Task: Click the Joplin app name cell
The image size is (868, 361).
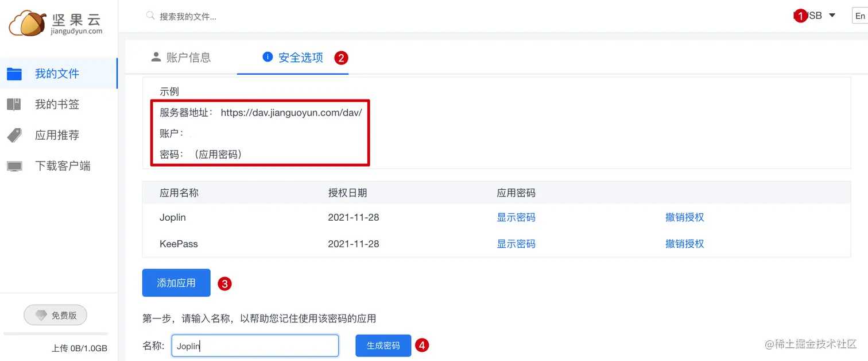Action: click(173, 217)
